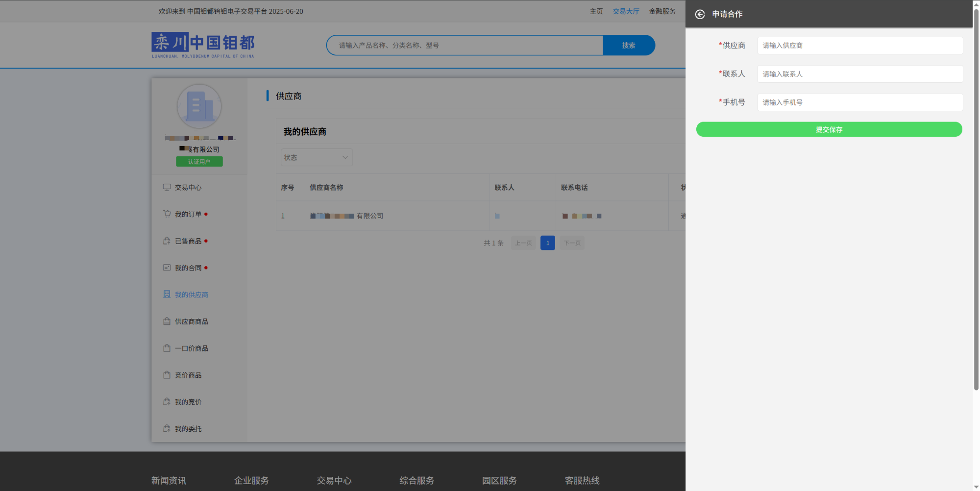Click the back arrow icon beside 申请合作
This screenshot has width=980, height=491.
[x=700, y=14]
